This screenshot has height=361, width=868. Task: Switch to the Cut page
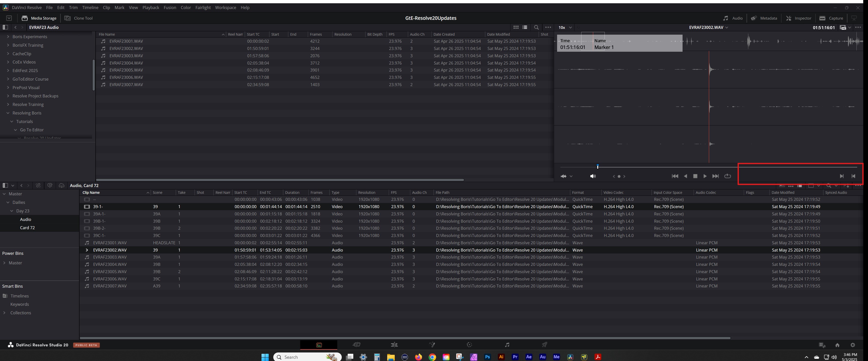click(x=356, y=345)
